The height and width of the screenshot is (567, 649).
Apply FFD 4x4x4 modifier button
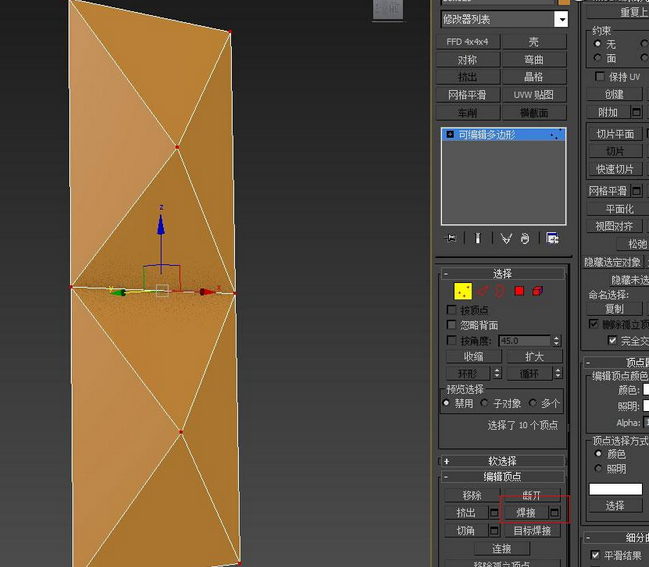coord(468,42)
